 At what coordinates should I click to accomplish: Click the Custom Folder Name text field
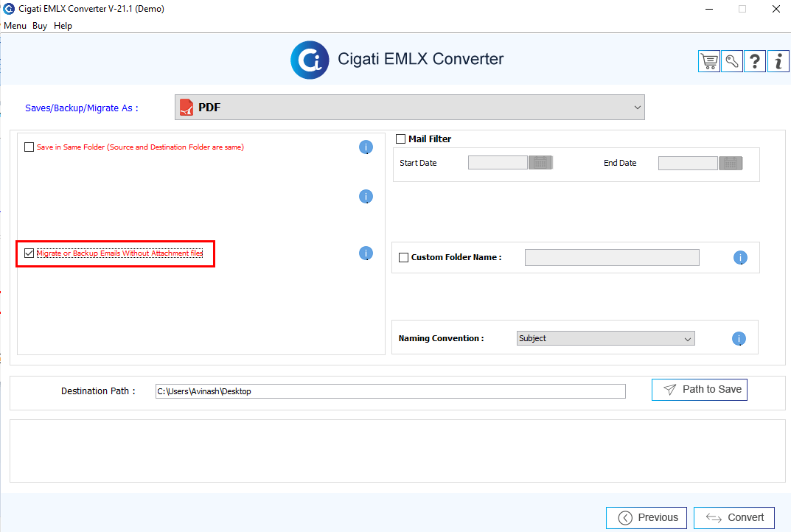point(612,258)
